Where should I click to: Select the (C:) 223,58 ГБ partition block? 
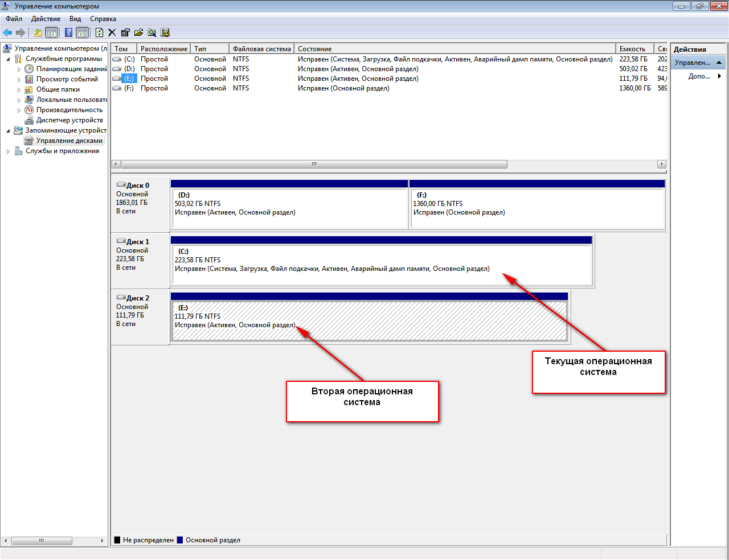point(382,260)
